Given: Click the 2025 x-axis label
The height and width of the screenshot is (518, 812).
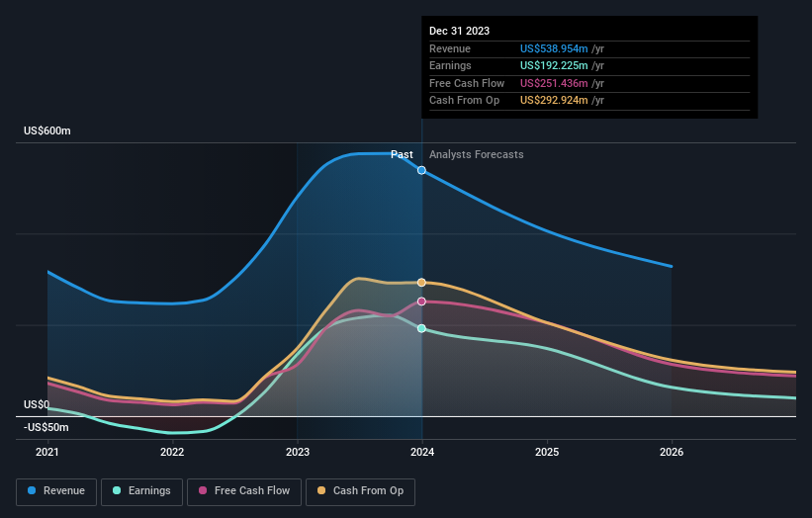Looking at the screenshot, I should coord(547,453).
